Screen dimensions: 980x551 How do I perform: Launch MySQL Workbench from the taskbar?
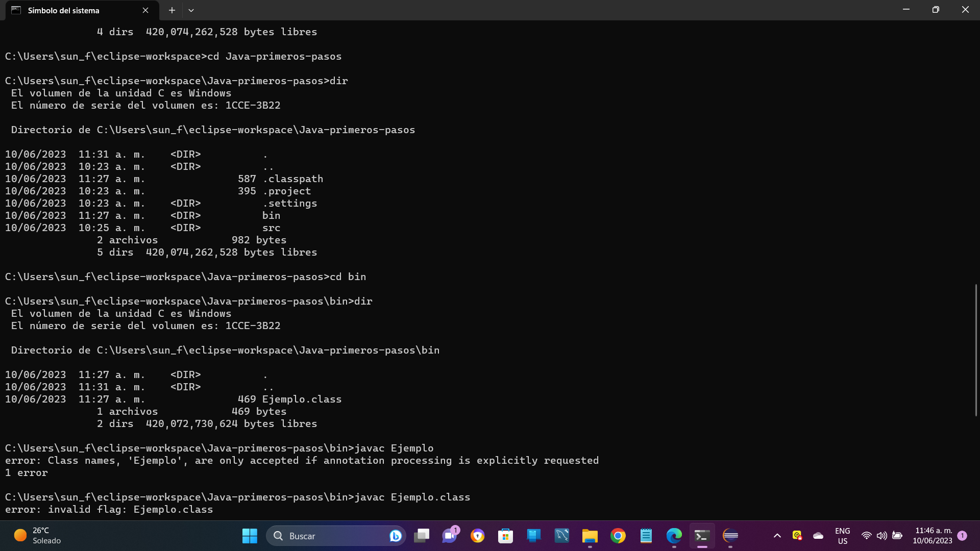pos(562,536)
